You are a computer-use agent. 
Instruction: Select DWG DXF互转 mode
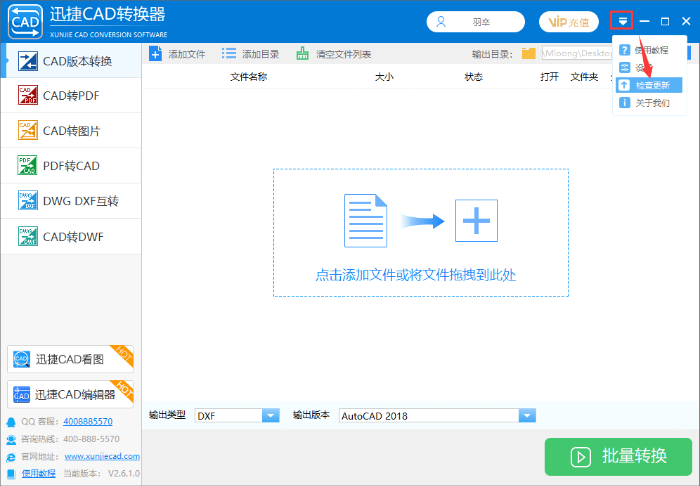click(x=71, y=201)
